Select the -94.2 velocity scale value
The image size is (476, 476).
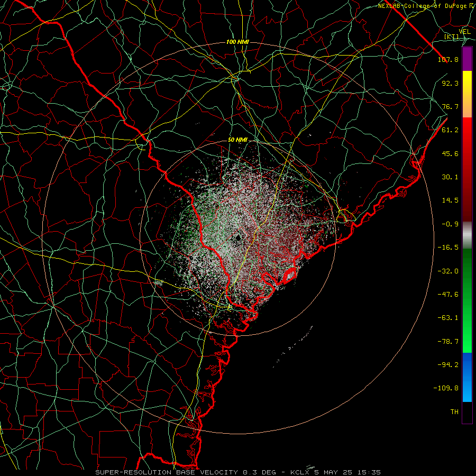(x=448, y=364)
